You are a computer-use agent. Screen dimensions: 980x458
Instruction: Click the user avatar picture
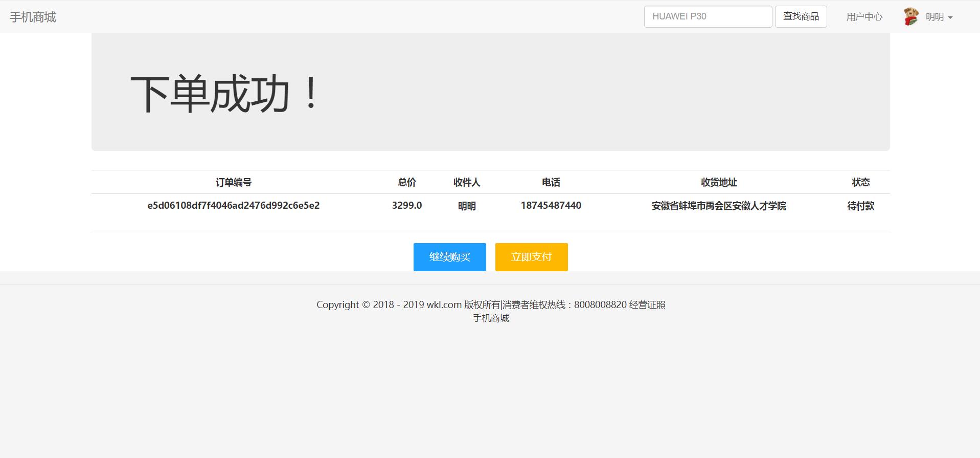coord(911,16)
